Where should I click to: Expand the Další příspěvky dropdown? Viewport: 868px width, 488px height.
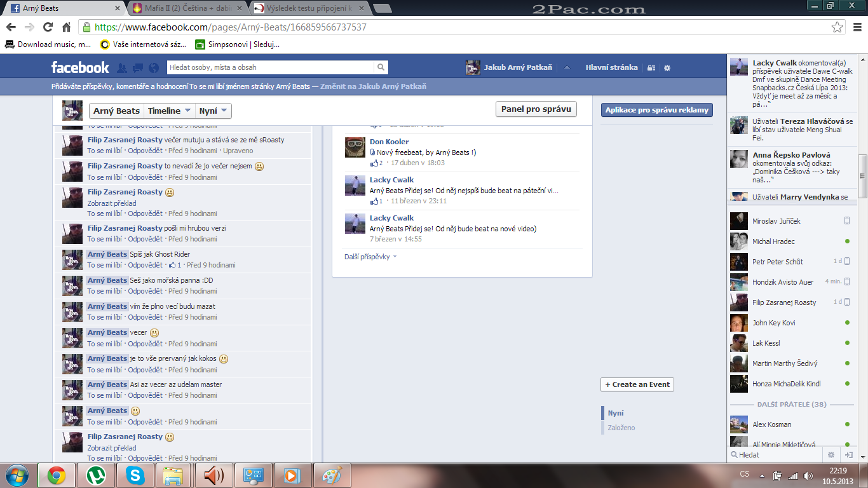click(370, 257)
